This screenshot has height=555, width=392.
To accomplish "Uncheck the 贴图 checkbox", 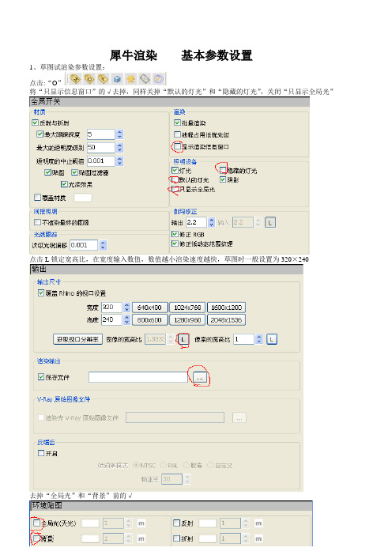I will tap(47, 172).
